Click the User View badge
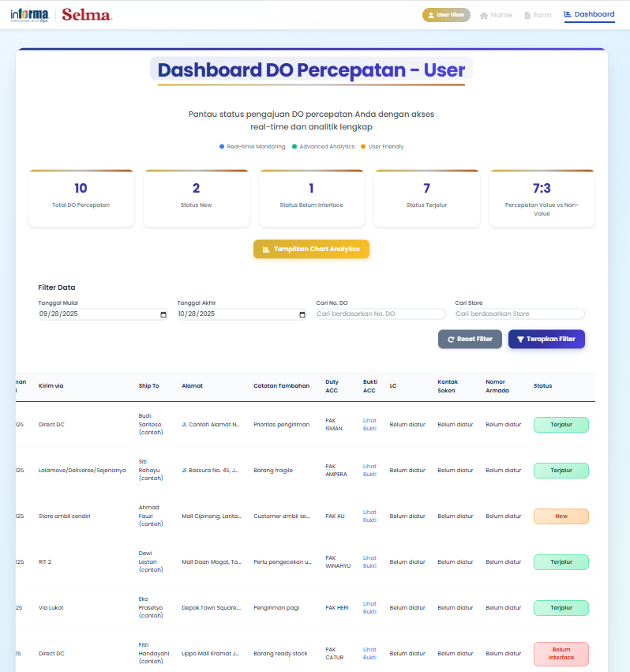Image resolution: width=630 pixels, height=672 pixels. coord(446,15)
